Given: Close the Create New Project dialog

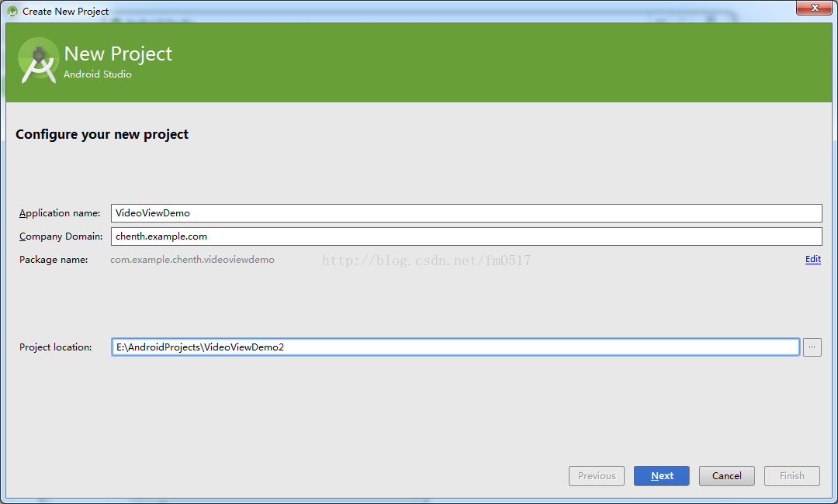Looking at the screenshot, I should point(814,8).
